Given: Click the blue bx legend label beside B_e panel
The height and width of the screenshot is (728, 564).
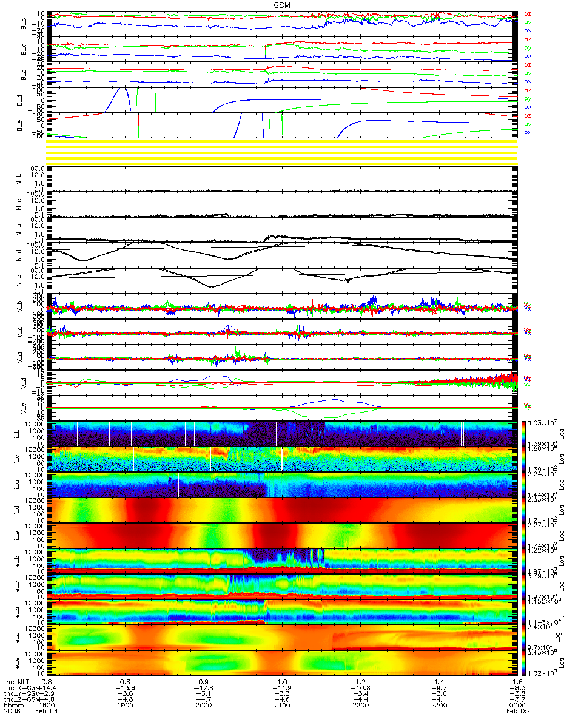Looking at the screenshot, I should click(x=528, y=132).
